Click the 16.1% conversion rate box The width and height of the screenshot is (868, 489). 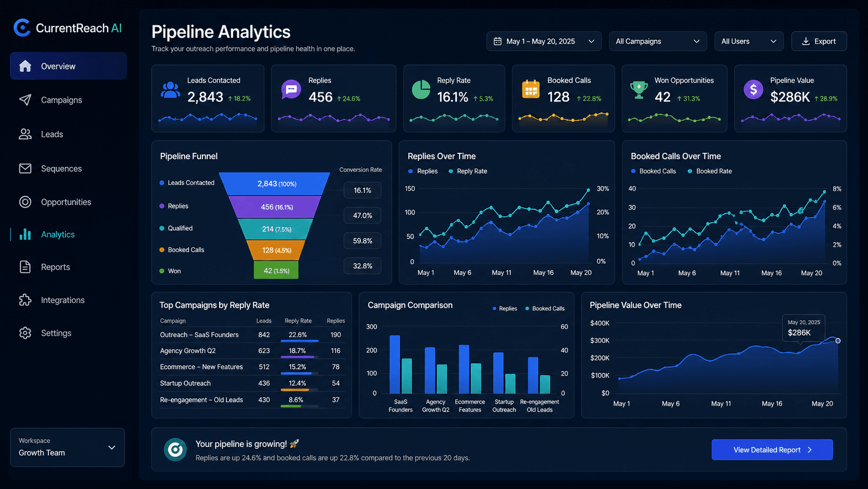click(362, 190)
